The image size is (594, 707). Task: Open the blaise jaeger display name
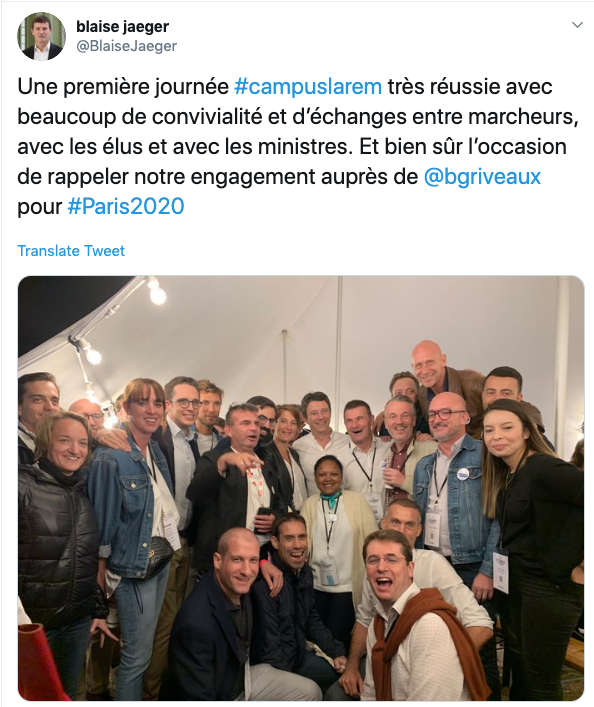coord(122,27)
